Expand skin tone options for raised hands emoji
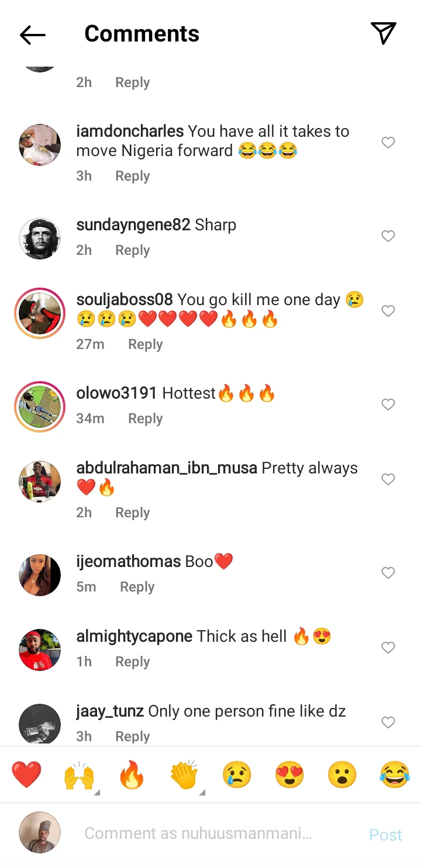This screenshot has width=421, height=868. (97, 790)
